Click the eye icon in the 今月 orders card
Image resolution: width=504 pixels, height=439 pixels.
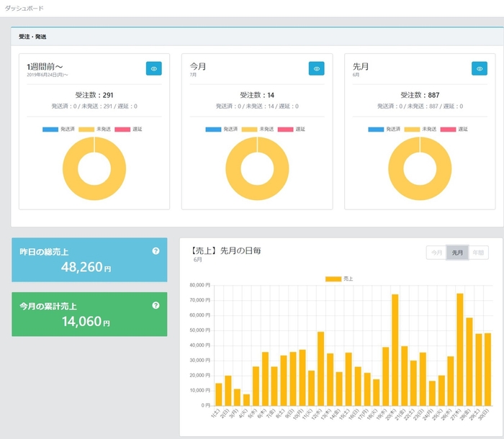click(317, 68)
